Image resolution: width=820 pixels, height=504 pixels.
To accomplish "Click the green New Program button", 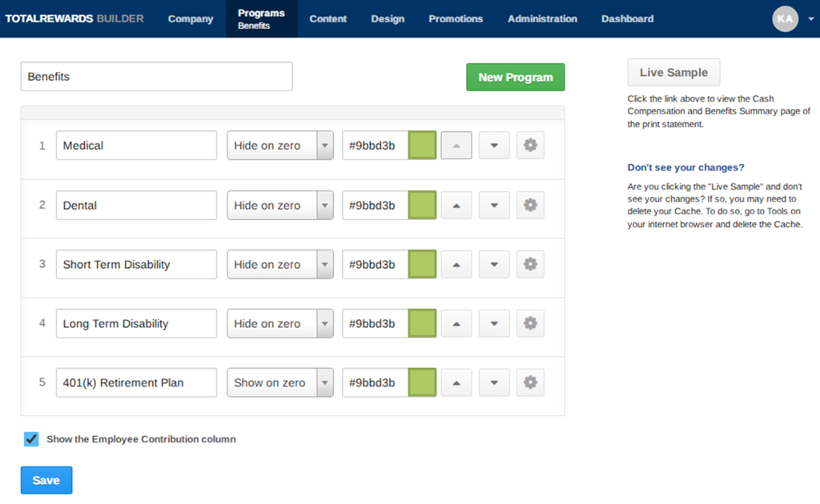I will point(516,77).
